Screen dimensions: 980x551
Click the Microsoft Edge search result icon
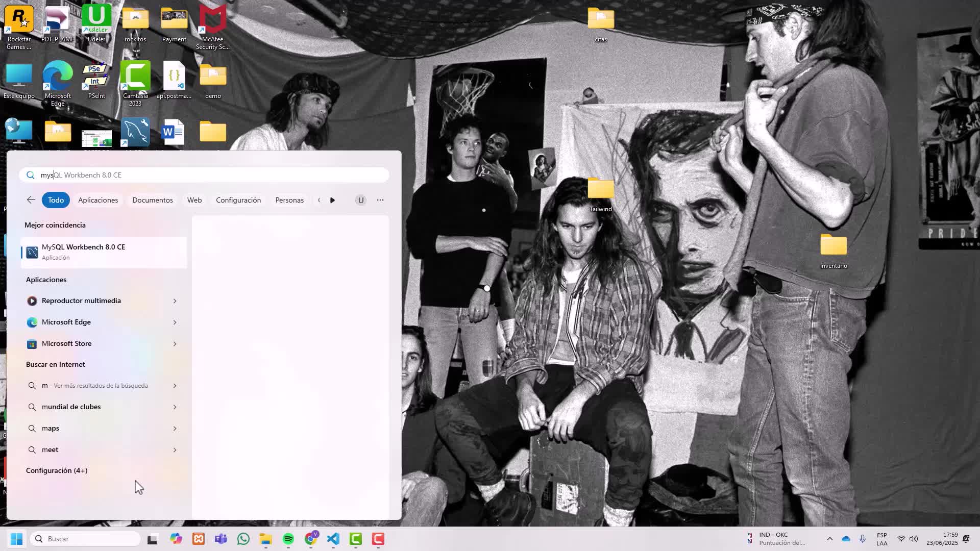pos(32,322)
